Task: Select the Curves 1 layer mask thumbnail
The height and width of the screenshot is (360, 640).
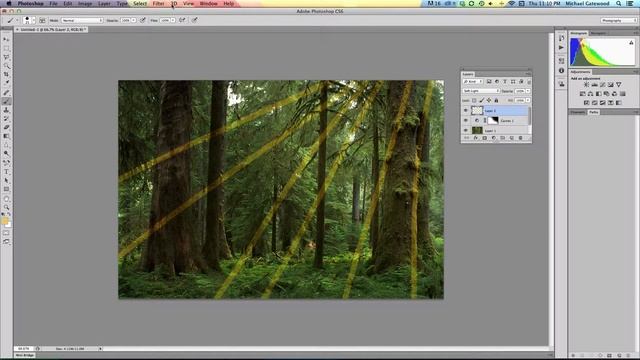Action: click(x=493, y=120)
